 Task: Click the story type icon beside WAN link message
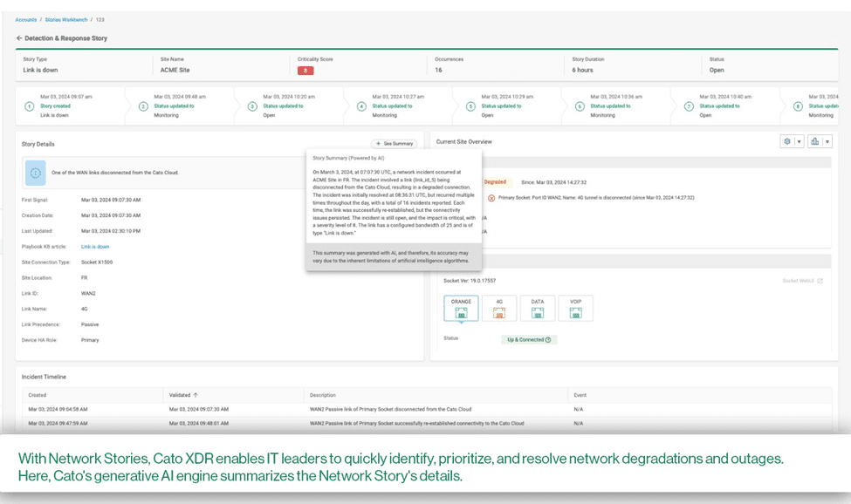pos(35,173)
